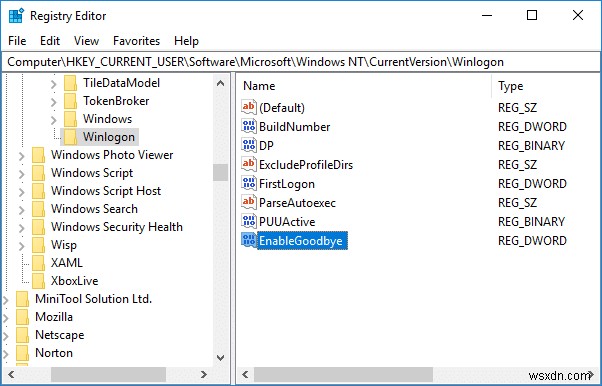
Task: Expand the Wisp key
Action: 22,246
